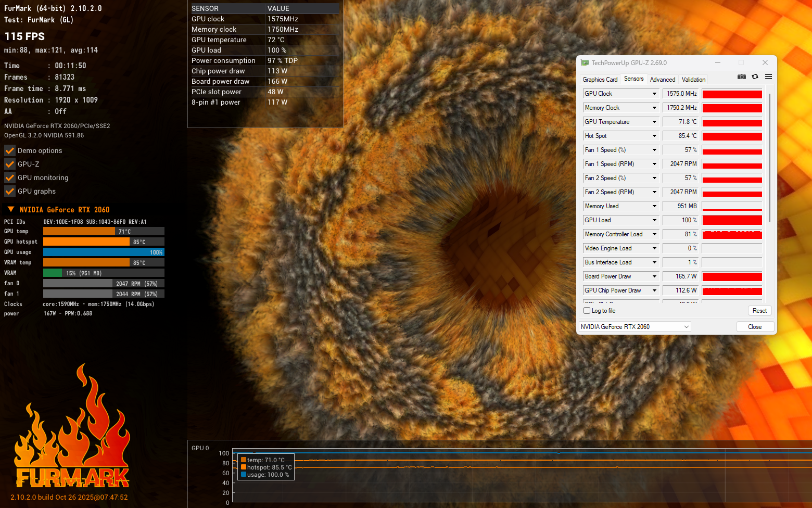This screenshot has height=508, width=812.
Task: Click the GPU-Z title bar app icon
Action: point(585,63)
